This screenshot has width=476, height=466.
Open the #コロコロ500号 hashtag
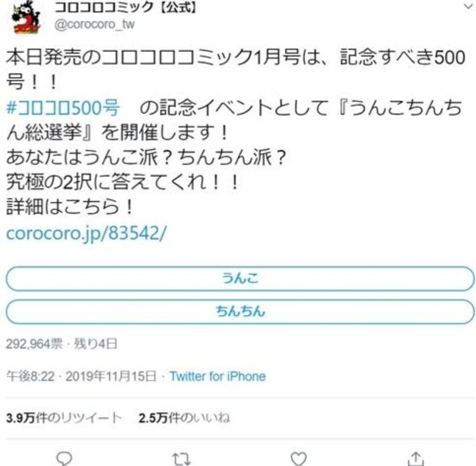coord(63,108)
